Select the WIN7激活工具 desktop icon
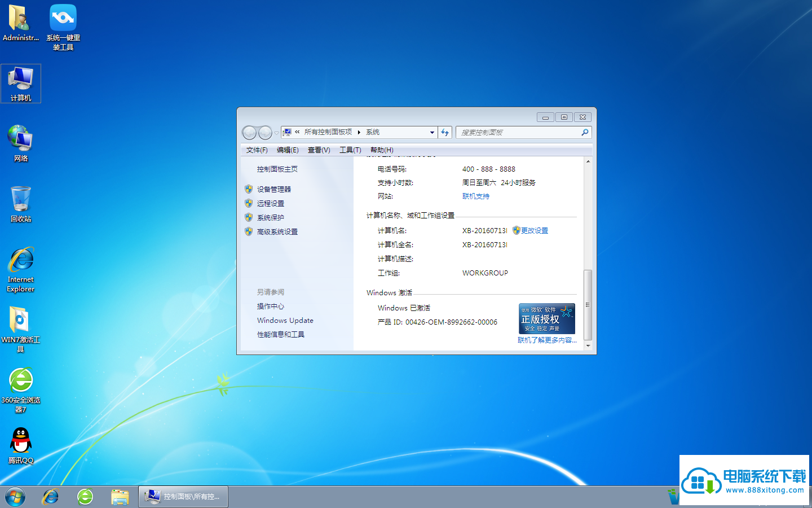812x508 pixels. 21,330
